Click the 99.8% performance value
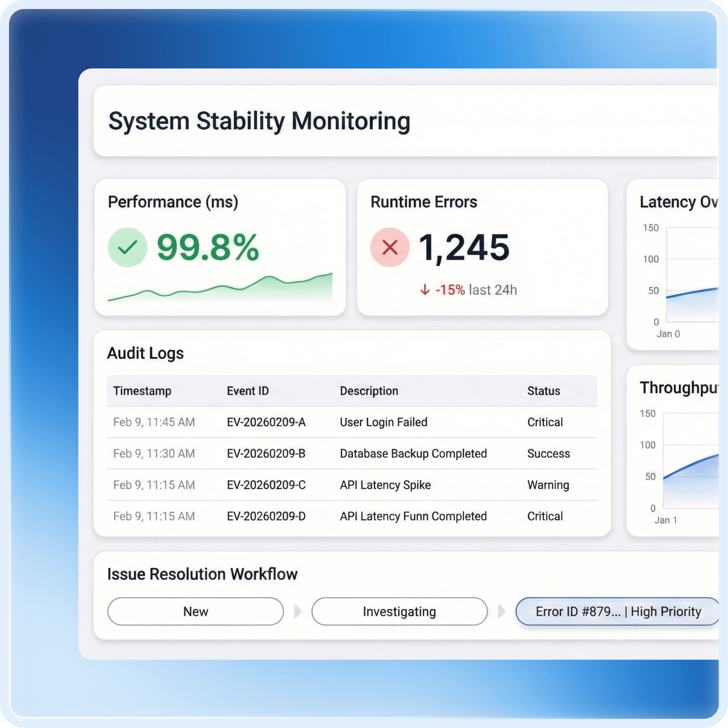728x728 pixels. pyautogui.click(x=208, y=248)
